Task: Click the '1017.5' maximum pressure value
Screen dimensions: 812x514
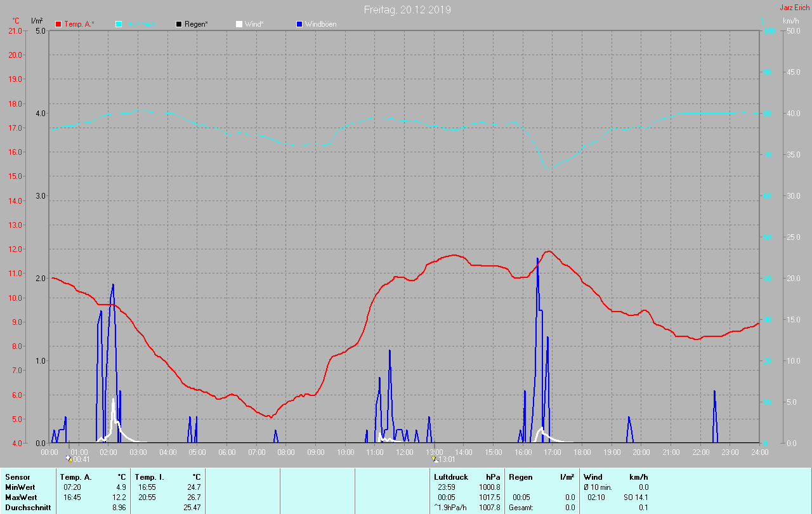Action: pos(489,498)
